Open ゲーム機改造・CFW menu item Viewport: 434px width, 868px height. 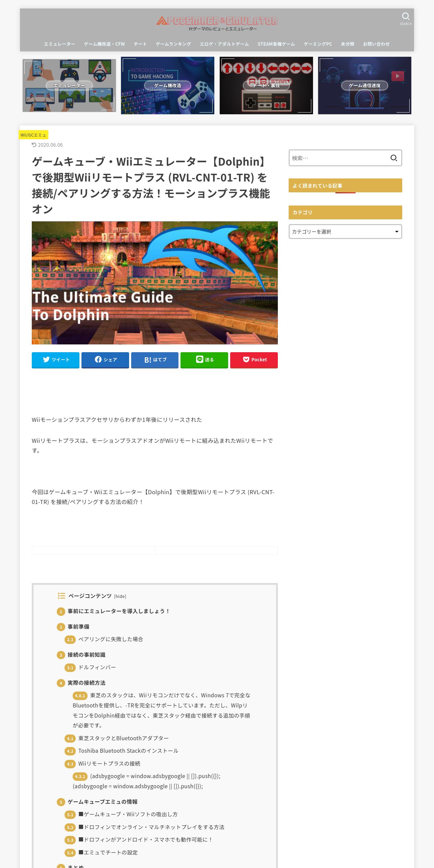[104, 44]
